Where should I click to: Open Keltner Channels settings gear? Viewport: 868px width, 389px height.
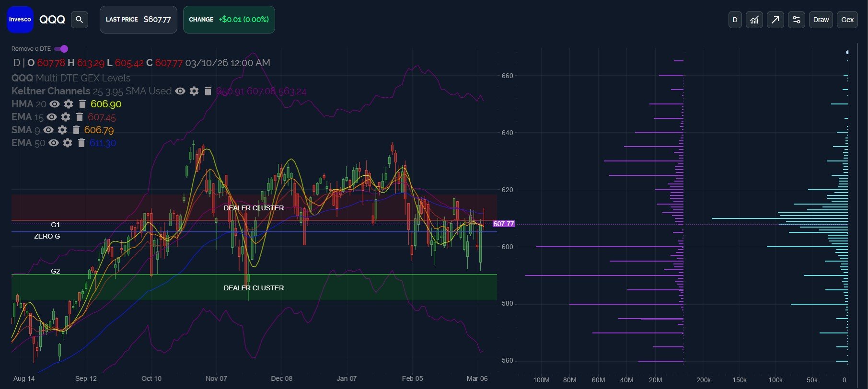coord(194,91)
